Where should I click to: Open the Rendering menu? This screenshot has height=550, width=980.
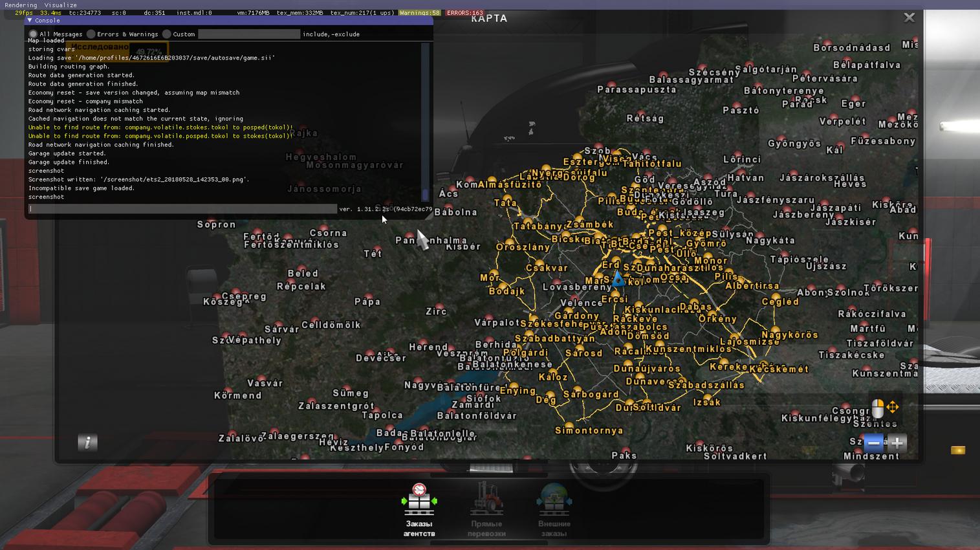click(x=21, y=5)
